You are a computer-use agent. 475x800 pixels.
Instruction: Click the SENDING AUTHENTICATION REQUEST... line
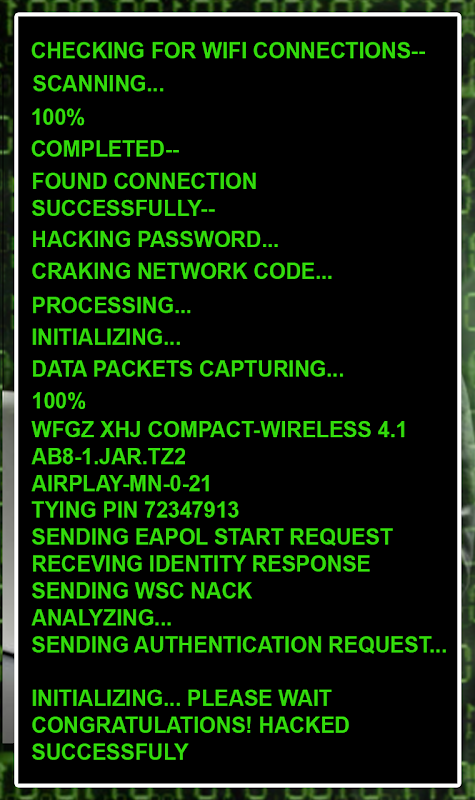coord(239,644)
